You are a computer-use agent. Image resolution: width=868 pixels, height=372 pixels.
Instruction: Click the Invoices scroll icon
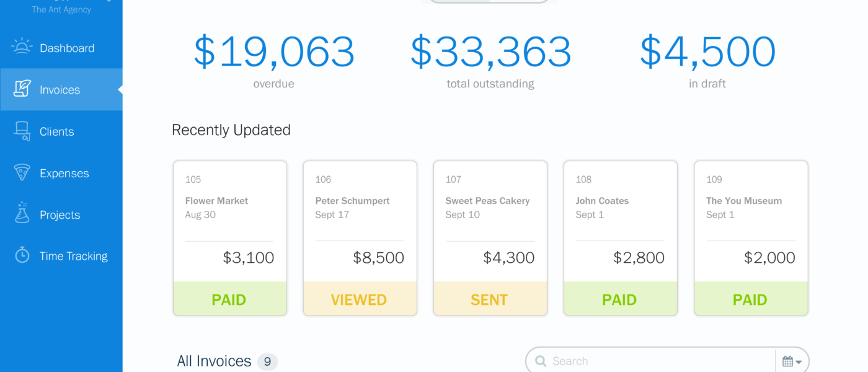click(22, 89)
